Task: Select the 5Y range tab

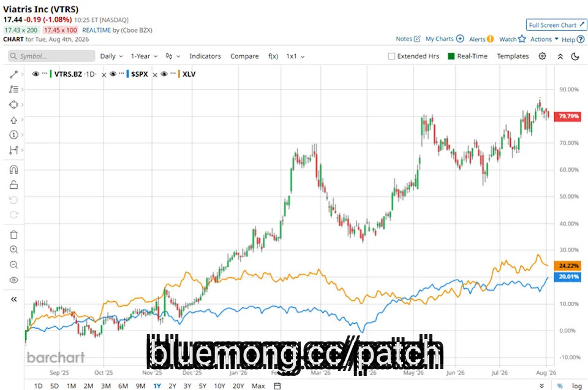Action: click(x=203, y=386)
